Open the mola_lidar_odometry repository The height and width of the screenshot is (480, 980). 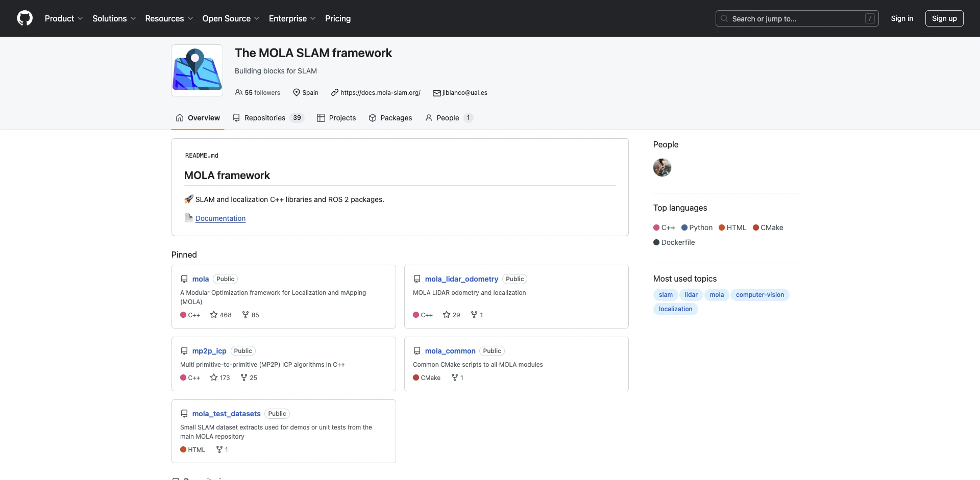pyautogui.click(x=461, y=279)
